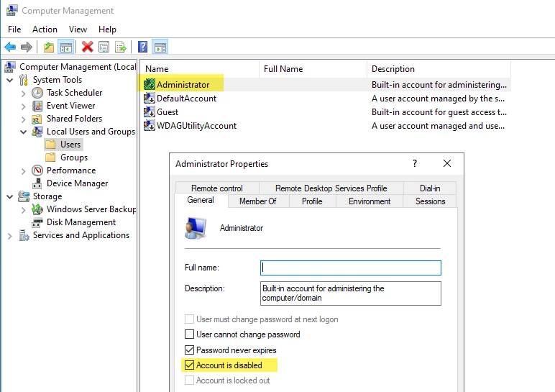The width and height of the screenshot is (555, 392).
Task: Collapse the System Tools node
Action: 10,80
